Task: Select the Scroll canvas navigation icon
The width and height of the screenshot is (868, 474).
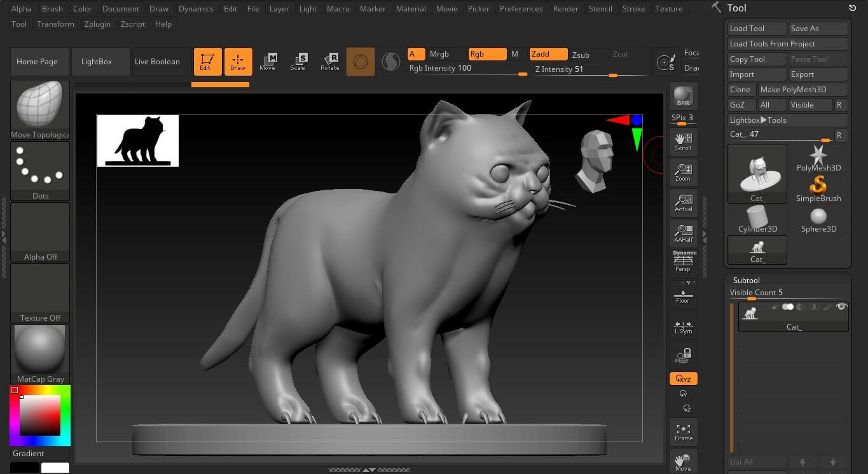Action: click(683, 142)
